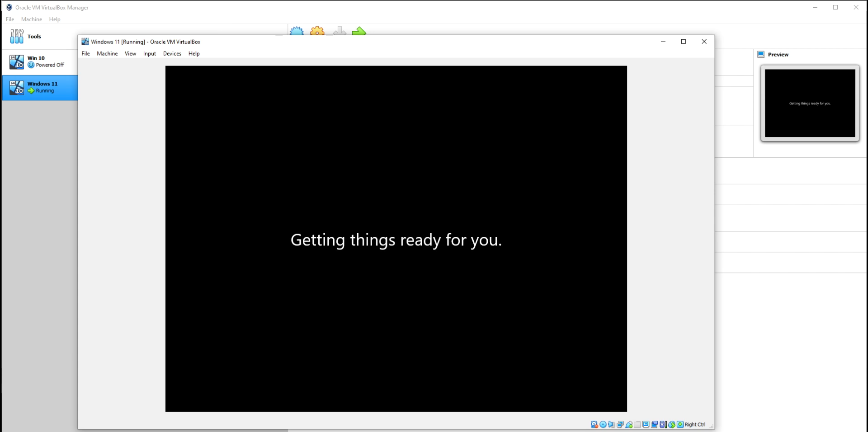
Task: Open the display settings indicator in VM status bar
Action: pos(646,424)
